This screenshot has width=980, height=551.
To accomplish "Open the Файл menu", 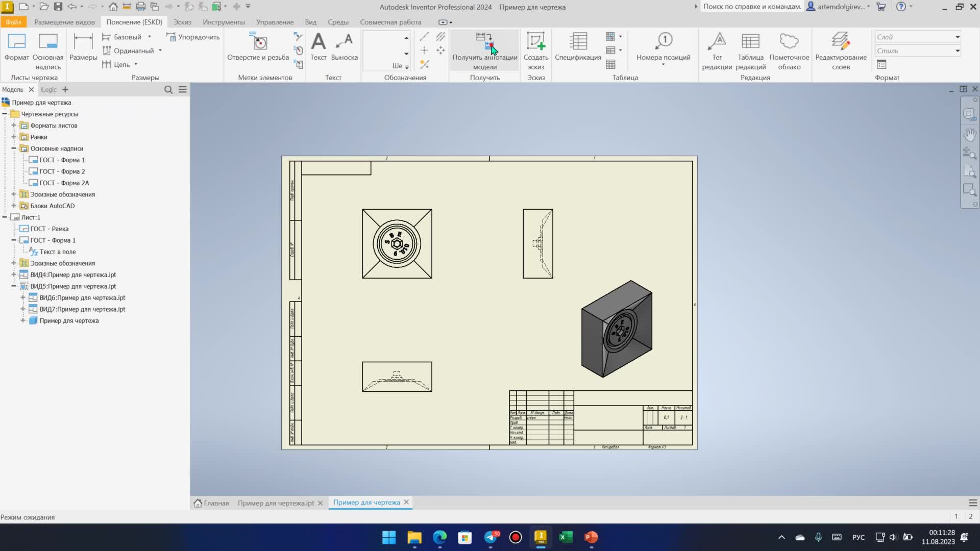I will [13, 22].
